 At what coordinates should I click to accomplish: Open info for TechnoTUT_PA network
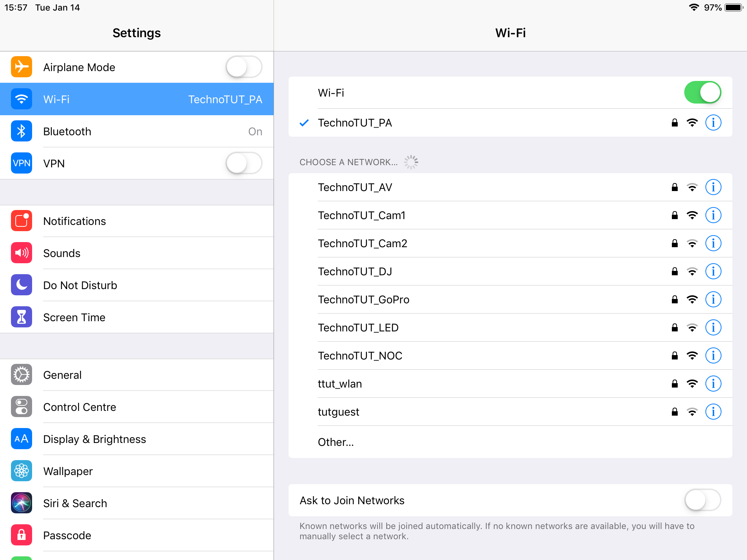coord(713,122)
